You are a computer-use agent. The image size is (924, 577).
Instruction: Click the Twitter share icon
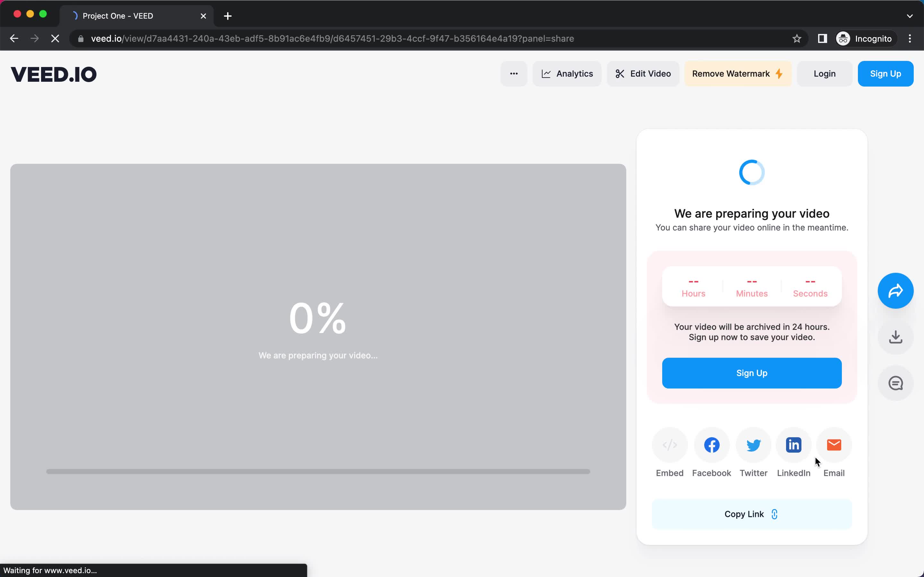[752, 444]
